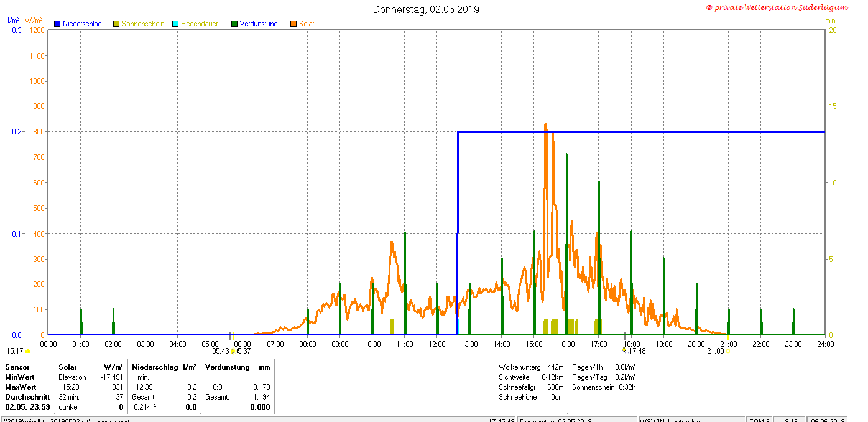Click the Verdunstung legend label
The image size is (868, 422).
[259, 24]
